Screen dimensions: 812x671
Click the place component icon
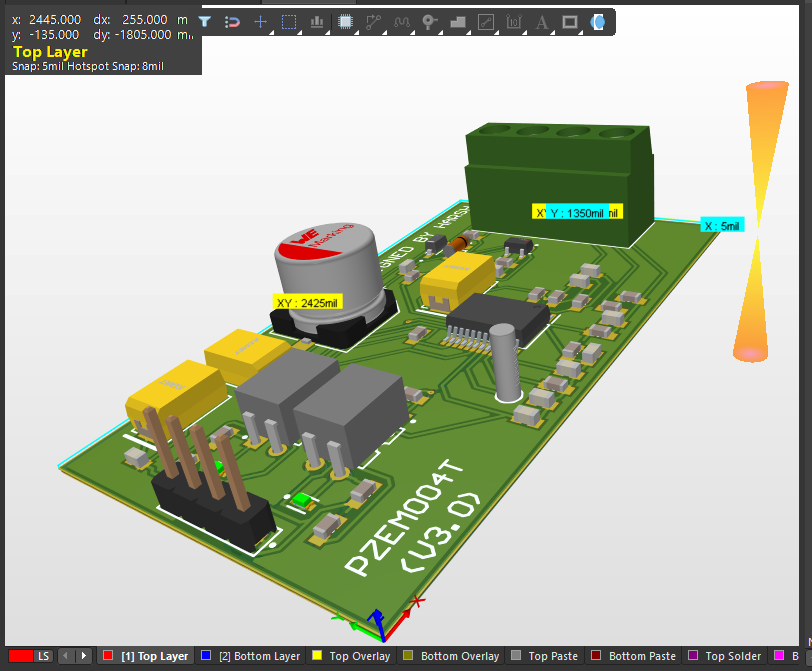tap(344, 21)
